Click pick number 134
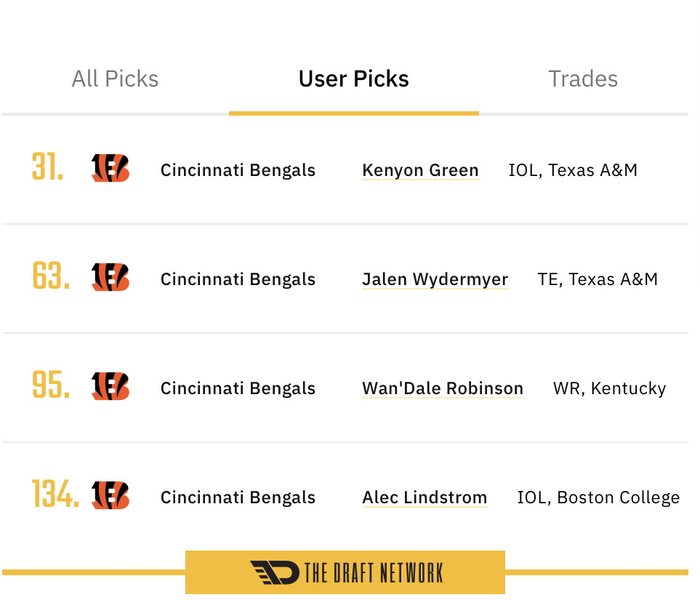 pos(55,494)
